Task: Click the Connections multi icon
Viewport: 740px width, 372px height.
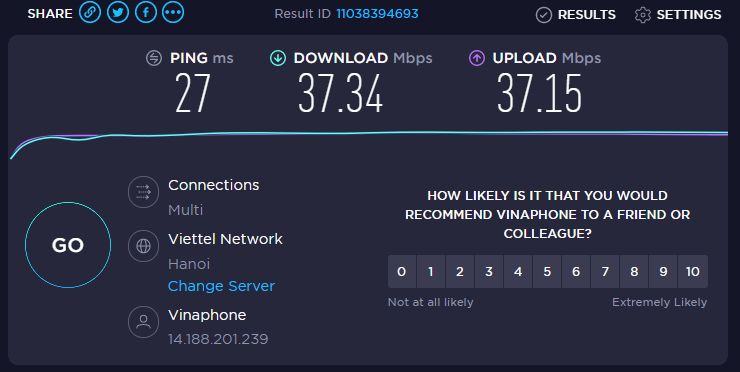Action: pyautogui.click(x=143, y=192)
